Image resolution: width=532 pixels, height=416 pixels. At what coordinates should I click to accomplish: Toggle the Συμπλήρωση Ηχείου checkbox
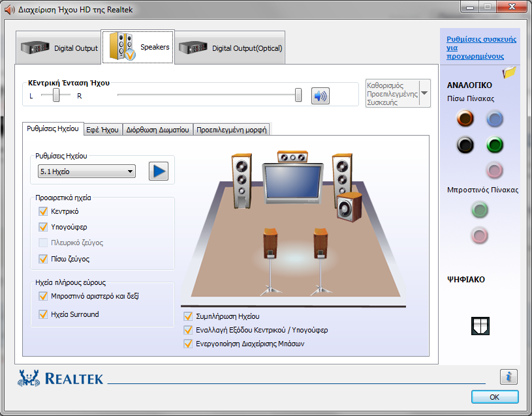click(188, 316)
